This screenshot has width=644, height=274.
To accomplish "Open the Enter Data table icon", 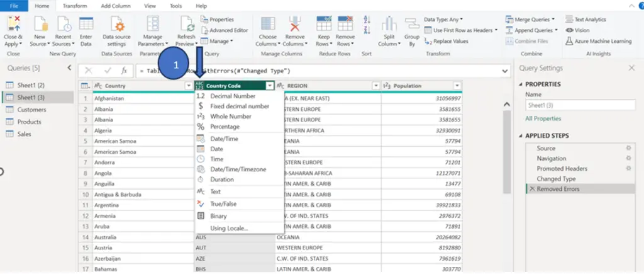I will coord(86,24).
